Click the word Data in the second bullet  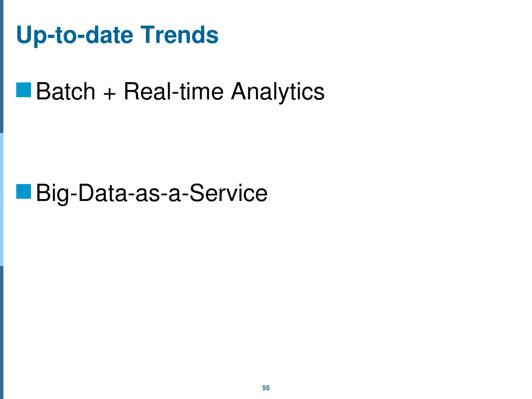[102, 192]
